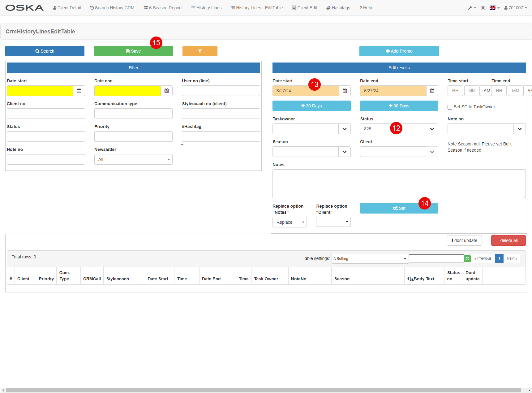Focus the yellow Filter Date end field
The width and height of the screenshot is (532, 393).
pyautogui.click(x=127, y=91)
